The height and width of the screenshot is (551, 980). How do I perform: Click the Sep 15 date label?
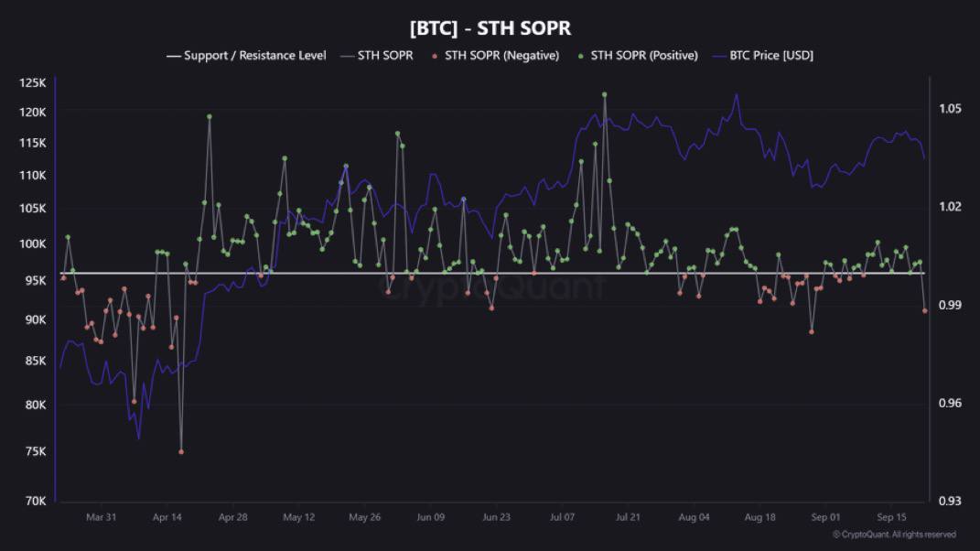pyautogui.click(x=892, y=517)
